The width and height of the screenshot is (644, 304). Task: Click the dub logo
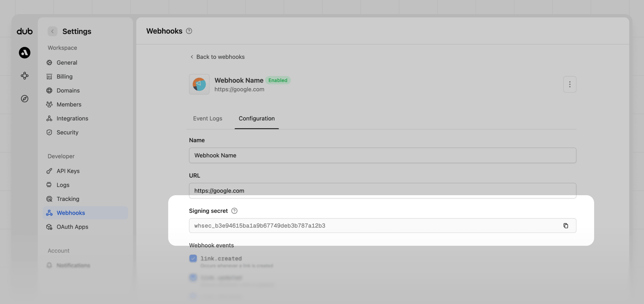(25, 31)
